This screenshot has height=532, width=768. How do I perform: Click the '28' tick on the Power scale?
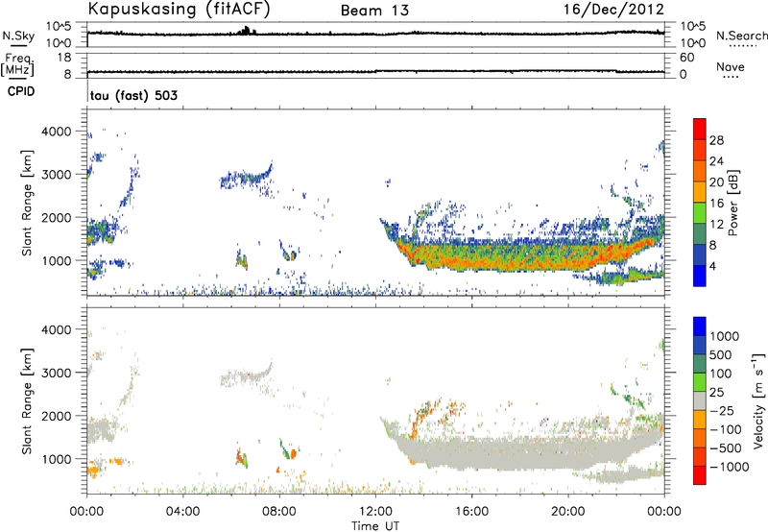(x=716, y=140)
